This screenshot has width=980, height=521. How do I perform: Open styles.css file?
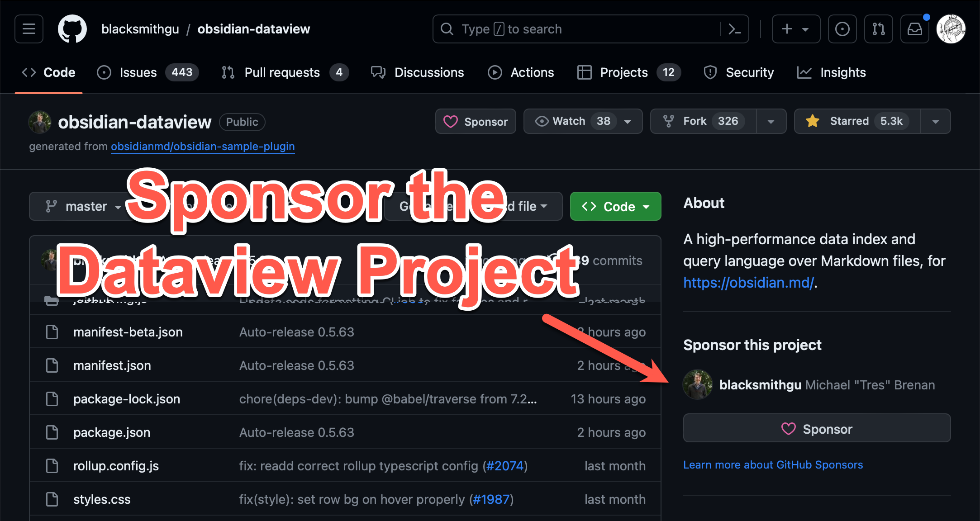tap(102, 499)
